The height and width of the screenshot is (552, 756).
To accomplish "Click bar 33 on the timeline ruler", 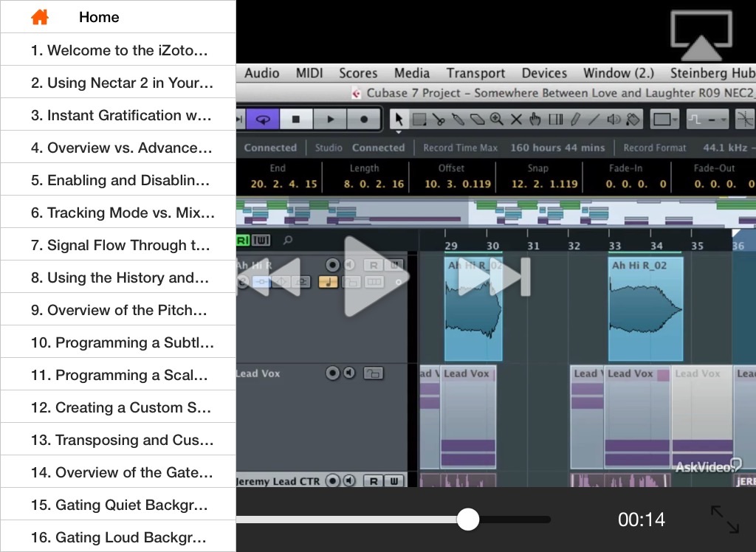I will click(x=614, y=246).
